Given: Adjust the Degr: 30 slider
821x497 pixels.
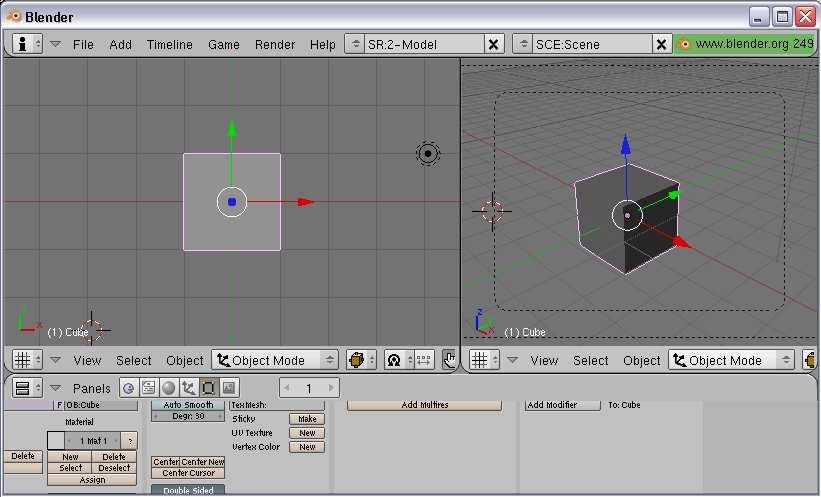Looking at the screenshot, I should [188, 416].
